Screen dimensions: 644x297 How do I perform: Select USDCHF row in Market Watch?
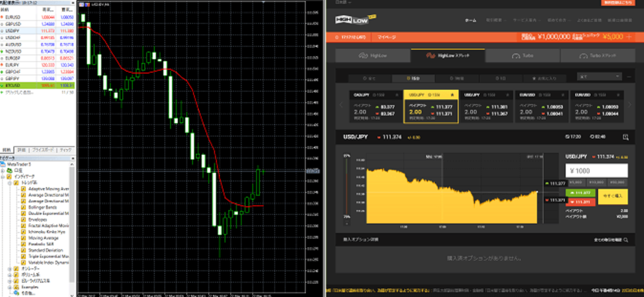coord(38,37)
